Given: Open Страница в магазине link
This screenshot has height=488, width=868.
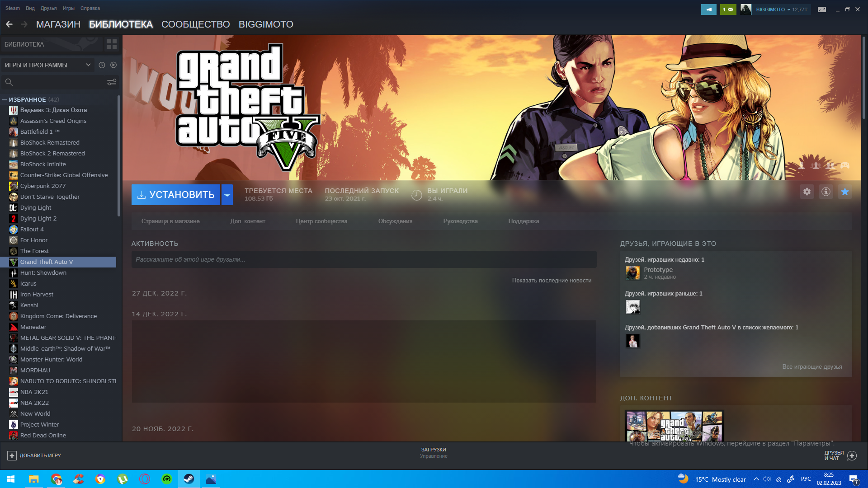Looking at the screenshot, I should click(x=170, y=221).
